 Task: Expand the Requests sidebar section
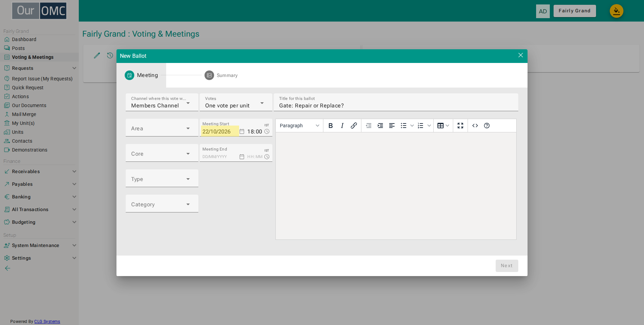click(x=39, y=68)
